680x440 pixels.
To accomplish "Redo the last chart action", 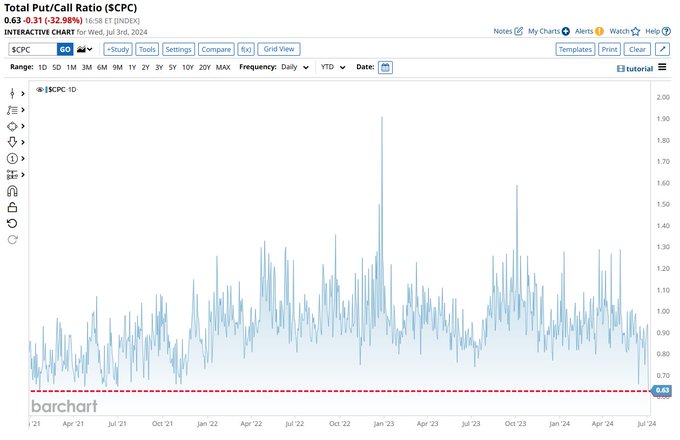I will click(x=12, y=240).
